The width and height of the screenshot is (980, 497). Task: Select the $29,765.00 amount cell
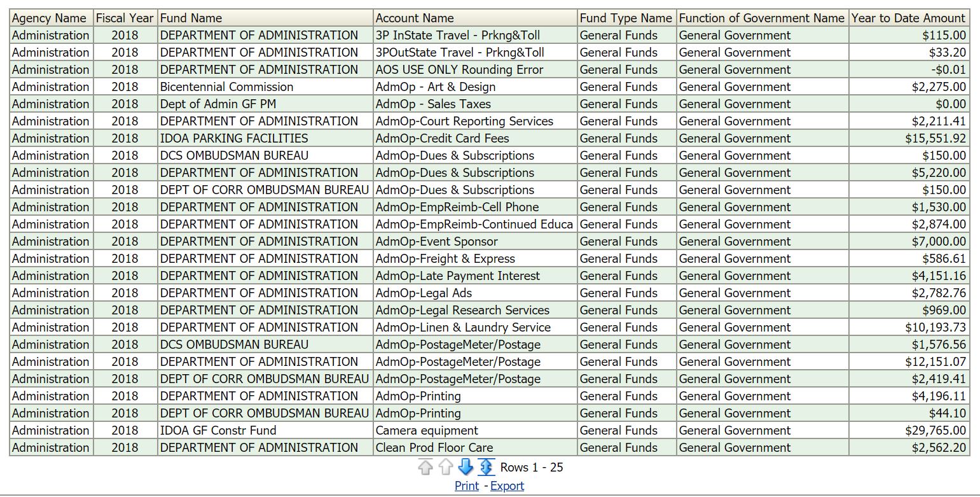909,430
